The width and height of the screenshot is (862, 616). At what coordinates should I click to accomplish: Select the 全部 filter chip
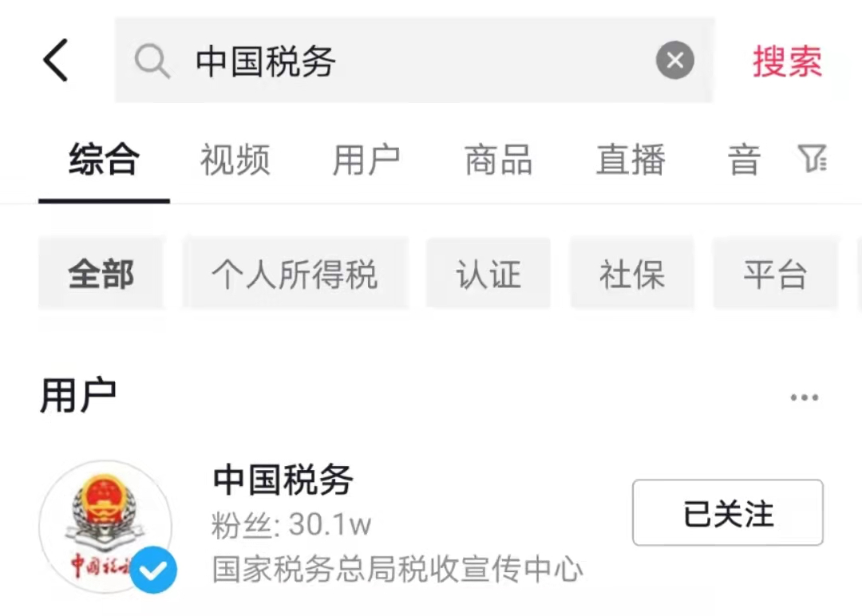click(101, 274)
